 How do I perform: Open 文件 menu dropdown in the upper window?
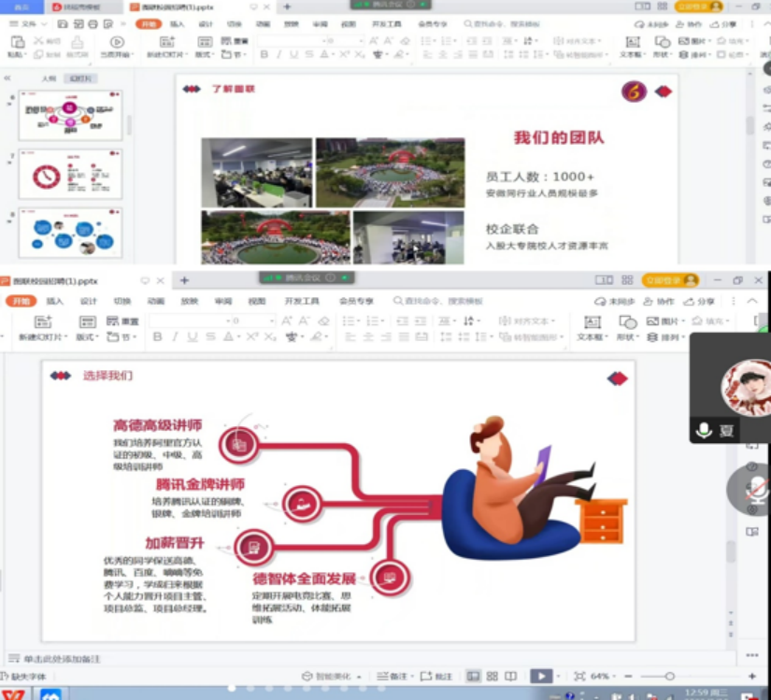[x=28, y=23]
